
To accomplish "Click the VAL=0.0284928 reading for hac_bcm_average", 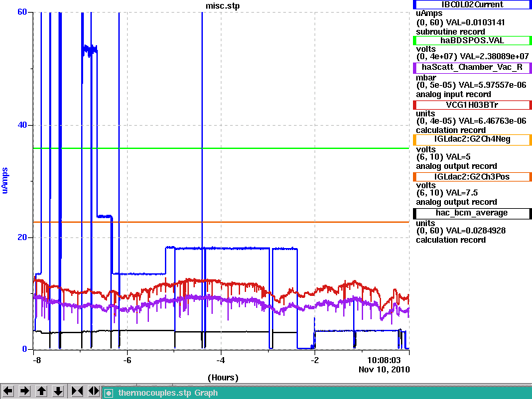I will (475, 231).
